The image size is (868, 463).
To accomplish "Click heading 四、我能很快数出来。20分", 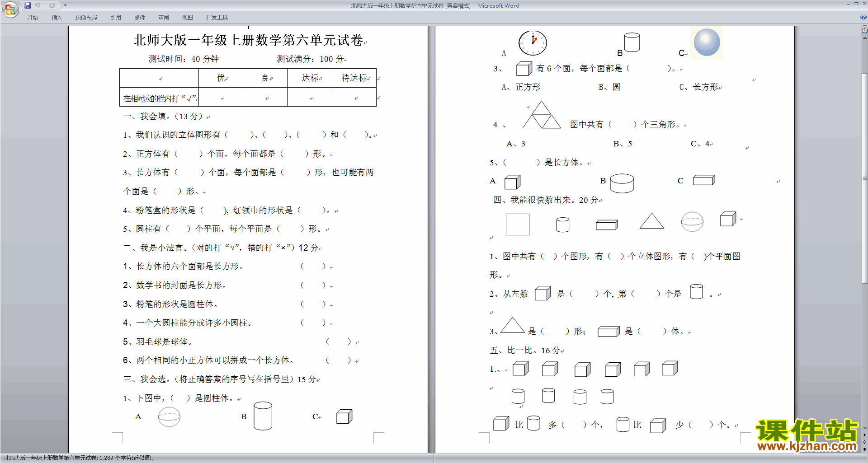I will click(545, 200).
